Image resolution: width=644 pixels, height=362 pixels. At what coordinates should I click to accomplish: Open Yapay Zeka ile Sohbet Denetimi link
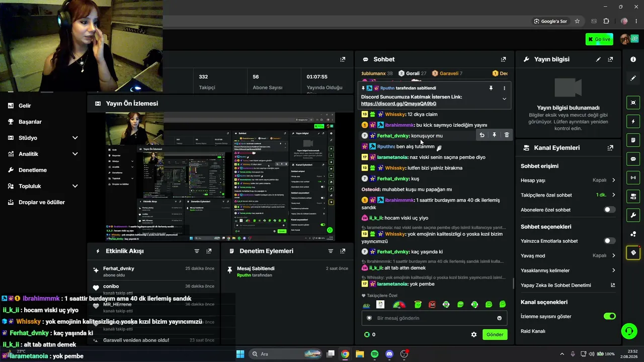tap(568, 285)
